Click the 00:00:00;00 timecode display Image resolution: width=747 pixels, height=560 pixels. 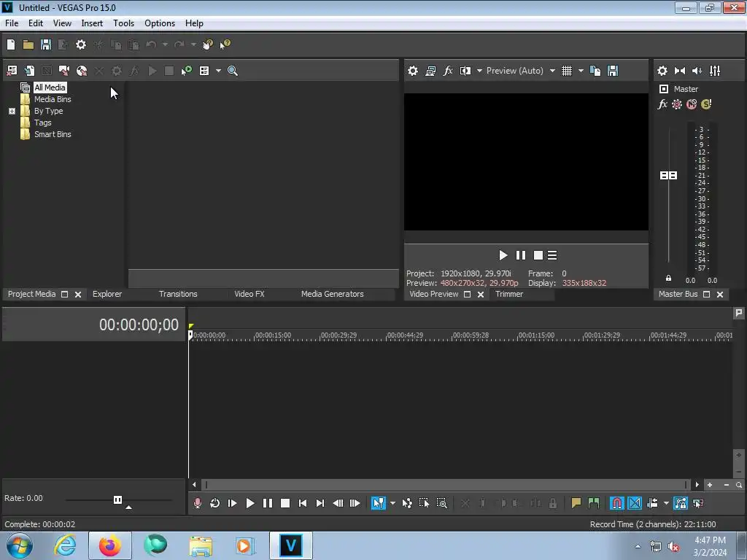(x=139, y=324)
